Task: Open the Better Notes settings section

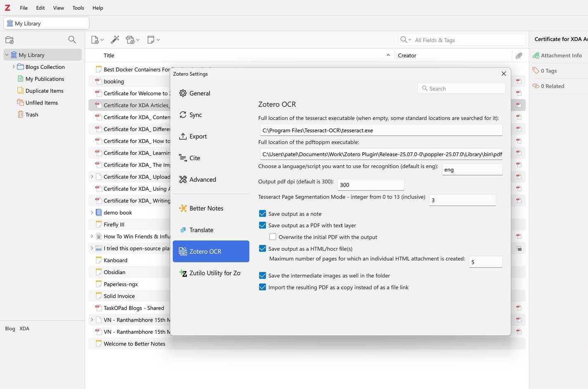Action: [206, 208]
